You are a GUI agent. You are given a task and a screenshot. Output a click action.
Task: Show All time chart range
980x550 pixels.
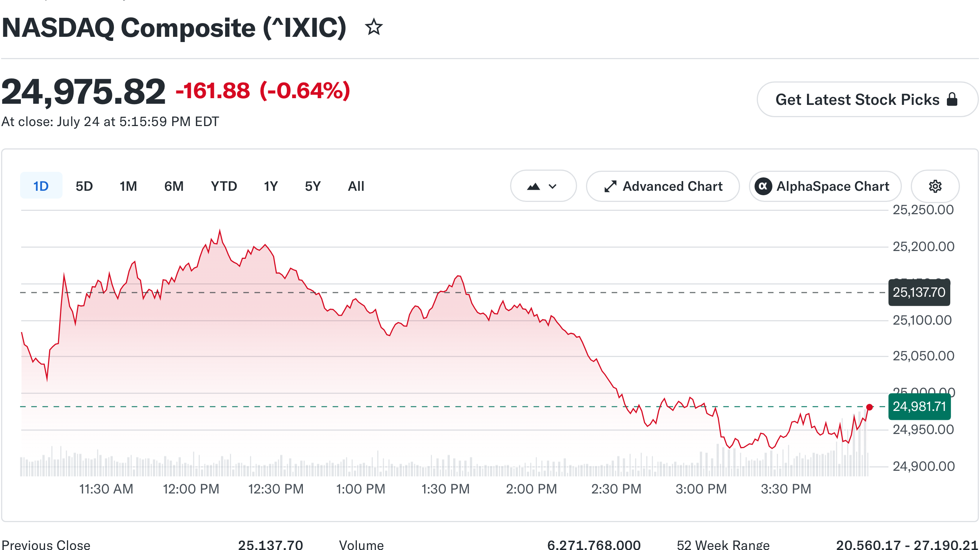point(356,186)
